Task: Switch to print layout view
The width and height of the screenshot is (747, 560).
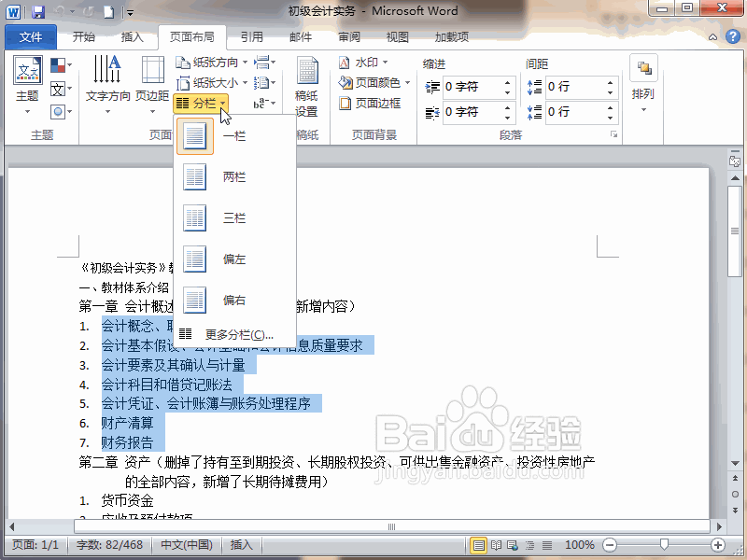Action: click(479, 545)
